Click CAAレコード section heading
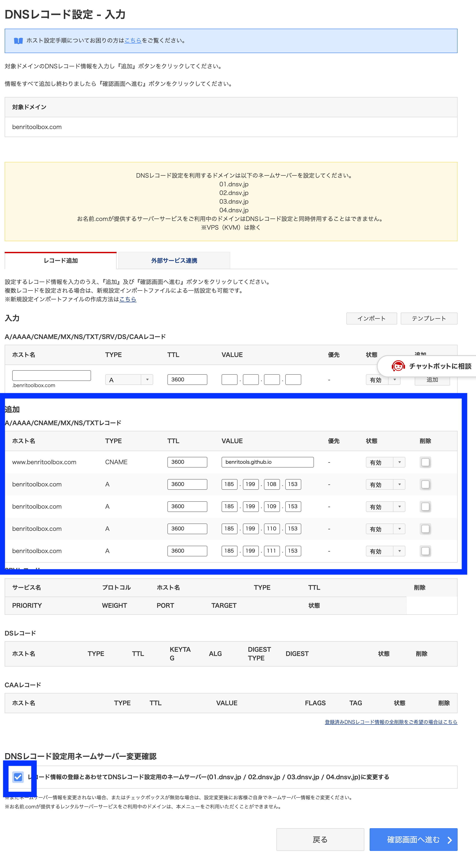The image size is (476, 868). coord(23,685)
